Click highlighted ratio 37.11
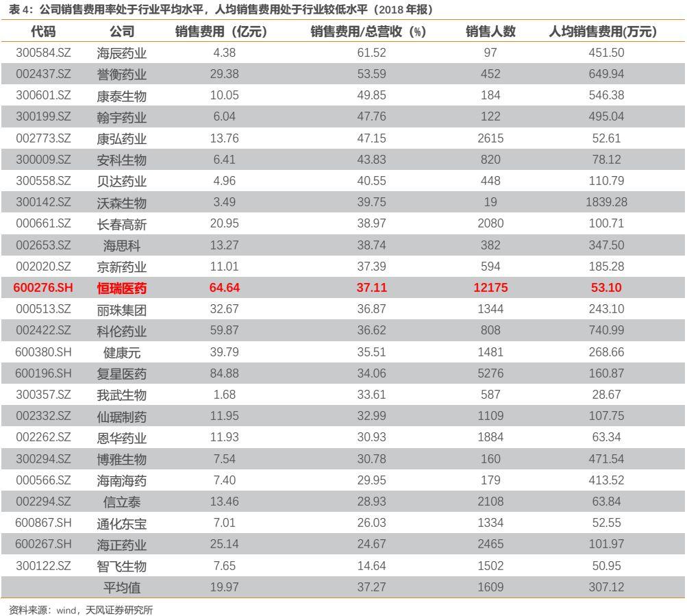The image size is (687, 616). click(x=371, y=288)
